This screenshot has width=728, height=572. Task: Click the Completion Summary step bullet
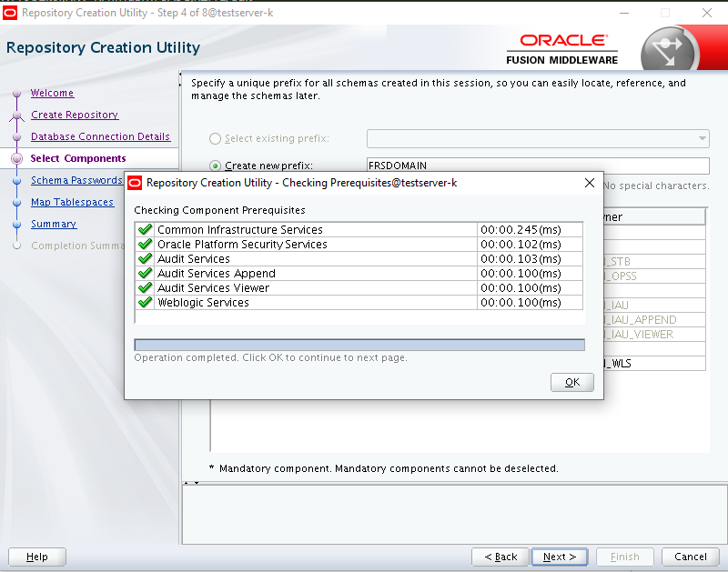17,246
